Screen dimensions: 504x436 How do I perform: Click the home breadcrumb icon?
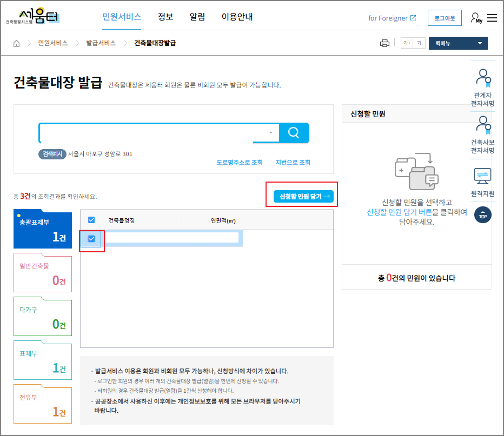pos(16,43)
